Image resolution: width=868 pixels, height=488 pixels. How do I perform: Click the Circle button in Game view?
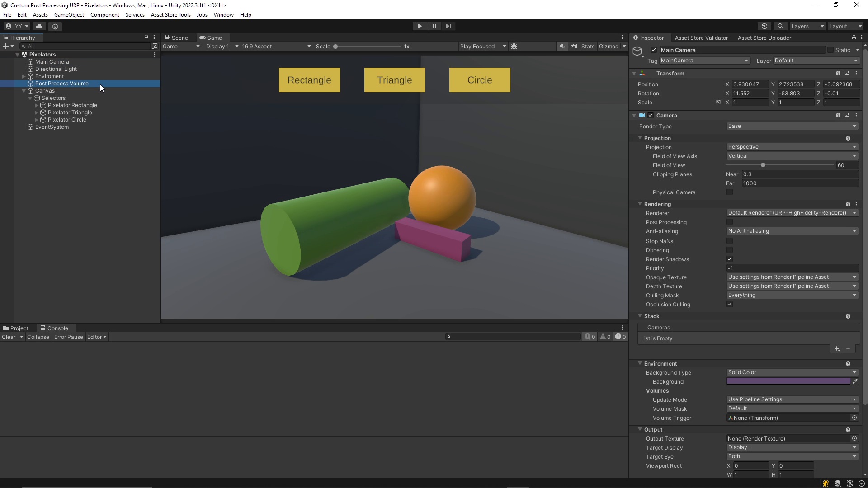click(480, 80)
